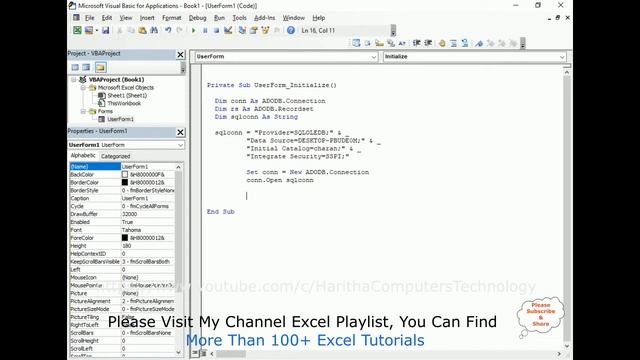Click the BackColor color swatch
Image resolution: width=640 pixels, height=360 pixels.
[125, 174]
